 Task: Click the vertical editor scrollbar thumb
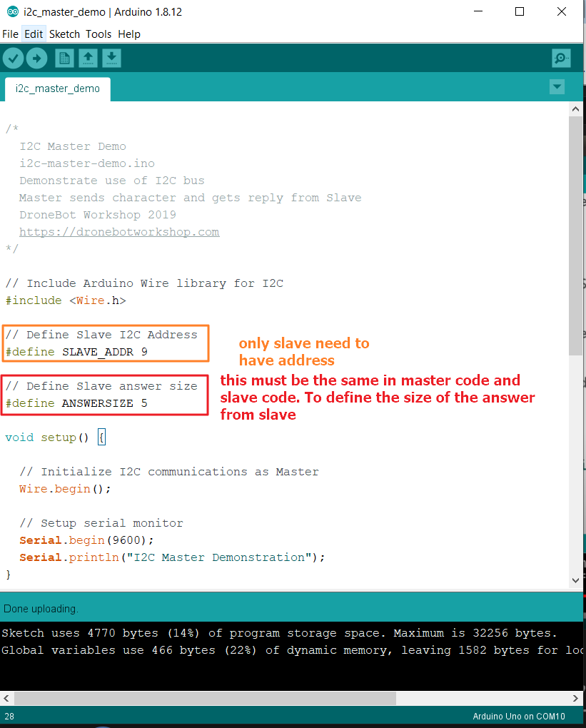click(575, 236)
